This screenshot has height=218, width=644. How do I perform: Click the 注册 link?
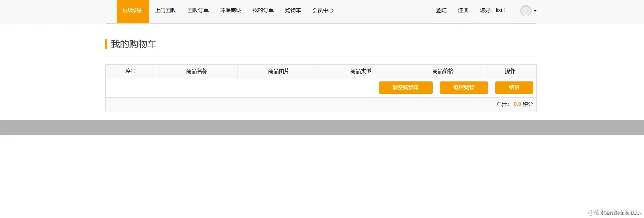tap(463, 10)
